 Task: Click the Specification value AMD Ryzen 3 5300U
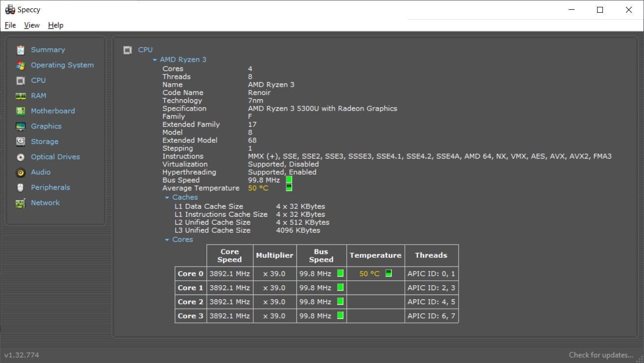322,109
